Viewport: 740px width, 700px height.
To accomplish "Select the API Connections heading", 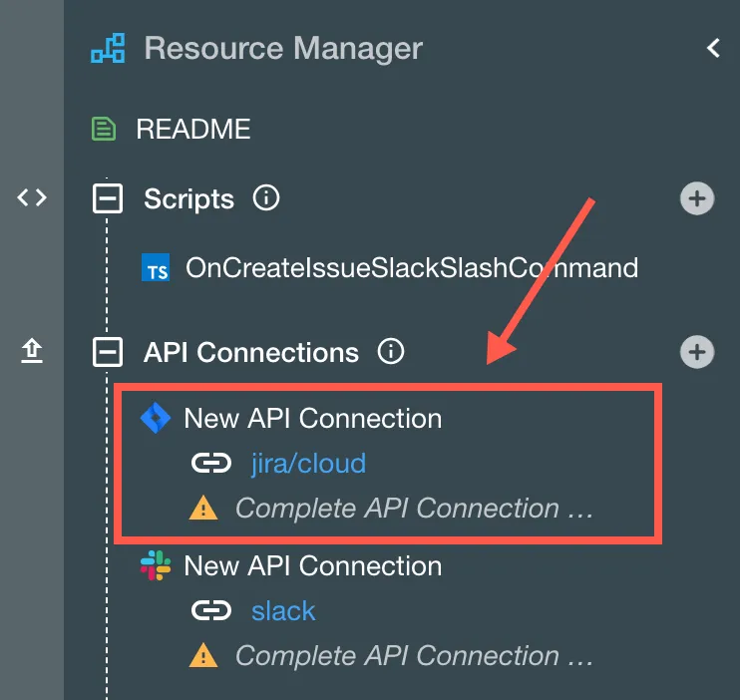I will click(x=251, y=352).
